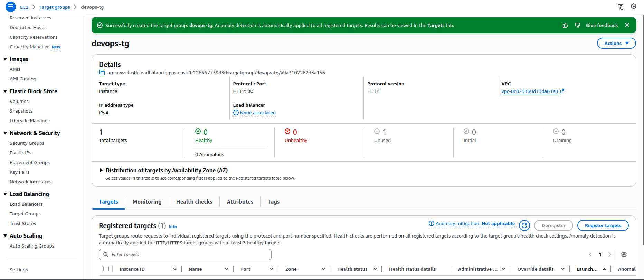
Task: Click the thumbs up feedback icon
Action: click(x=565, y=25)
